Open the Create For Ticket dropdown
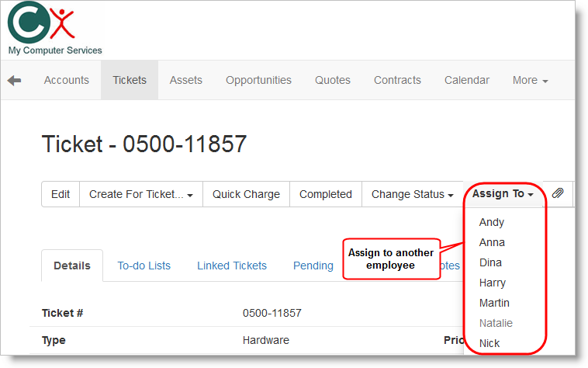This screenshot has height=368, width=588. click(x=141, y=195)
